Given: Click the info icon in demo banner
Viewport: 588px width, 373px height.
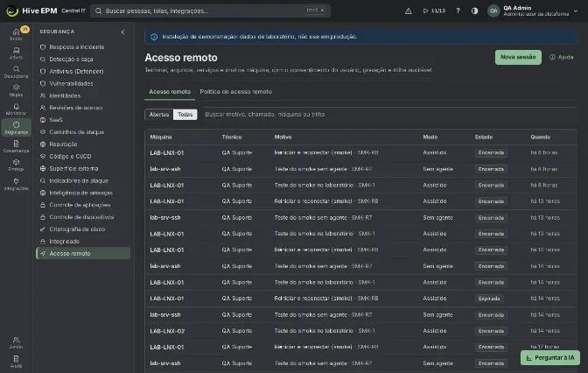Looking at the screenshot, I should pyautogui.click(x=154, y=37).
